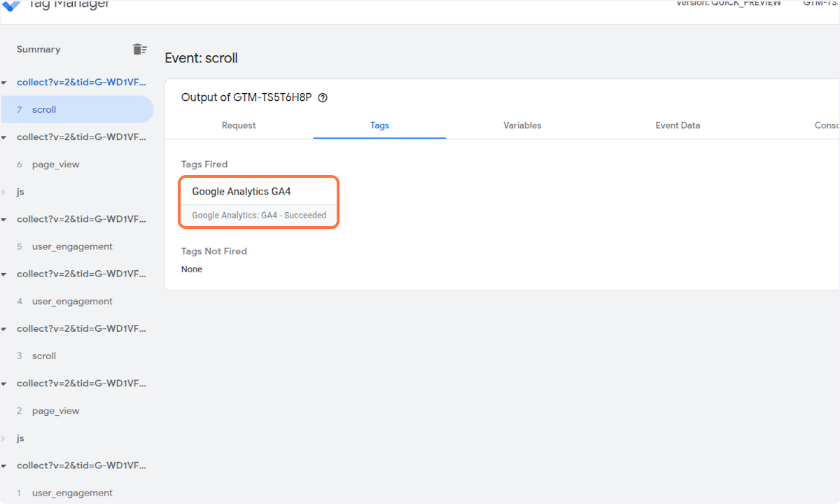Click the 'Tags Not Fired' section label
The height and width of the screenshot is (504, 840).
tap(214, 251)
